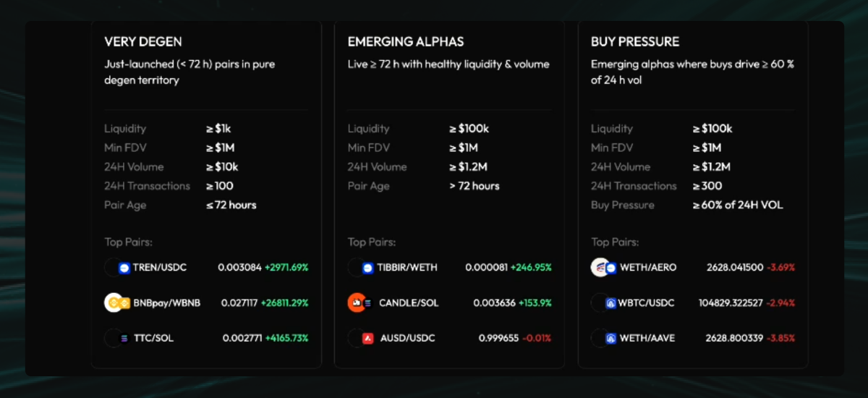868x398 pixels.
Task: Click the WETH/AERO token icon
Action: click(603, 267)
